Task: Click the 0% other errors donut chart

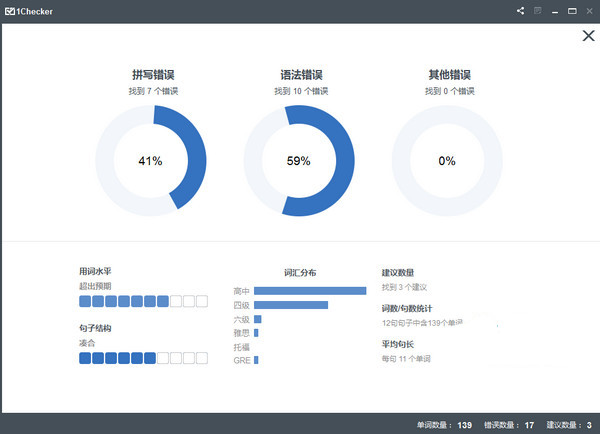Action: click(x=447, y=161)
